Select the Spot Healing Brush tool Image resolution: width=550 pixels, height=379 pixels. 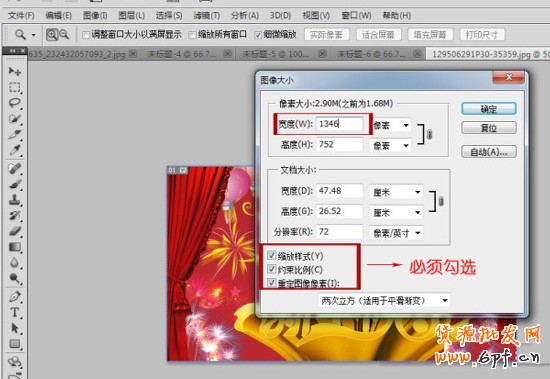[14, 168]
